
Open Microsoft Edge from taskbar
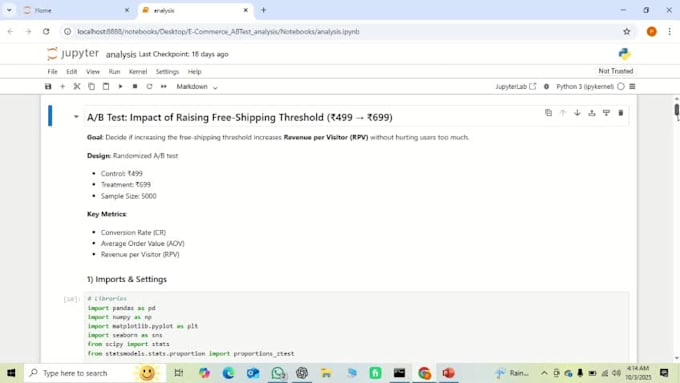[229, 373]
